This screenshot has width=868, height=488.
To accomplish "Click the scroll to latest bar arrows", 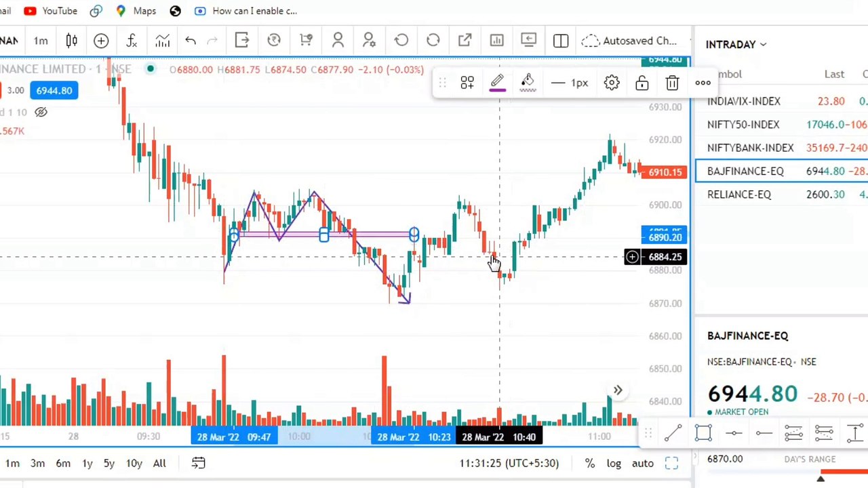I will click(618, 390).
